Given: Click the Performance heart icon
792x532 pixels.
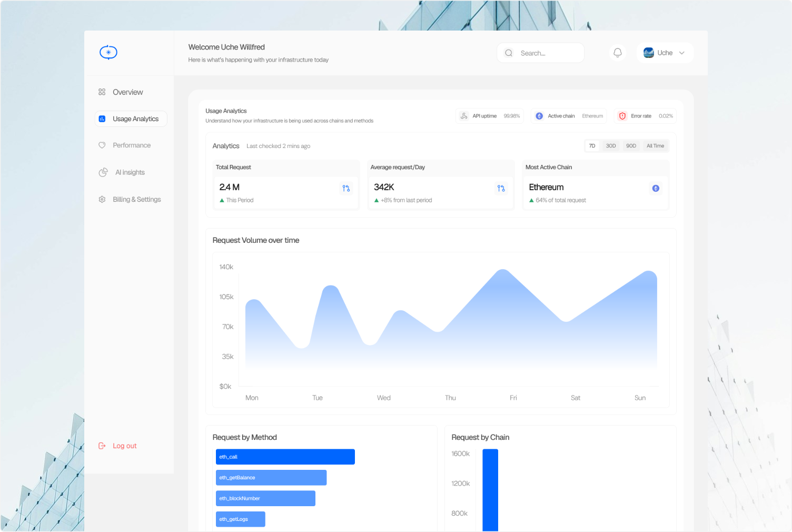Looking at the screenshot, I should 102,145.
